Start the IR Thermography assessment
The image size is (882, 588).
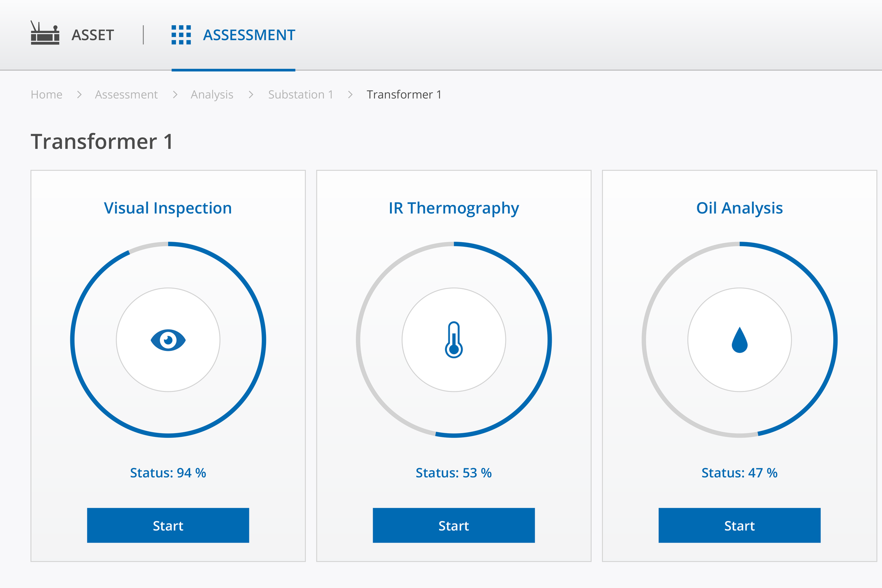click(x=454, y=525)
